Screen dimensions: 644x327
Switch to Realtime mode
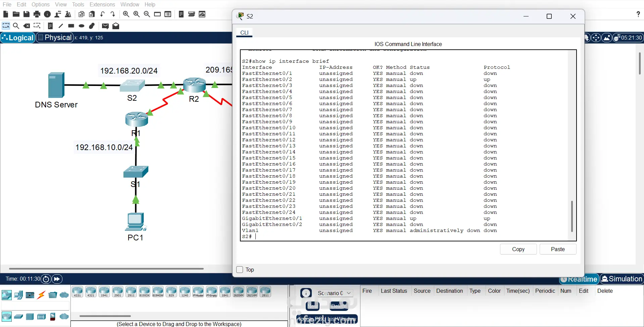pyautogui.click(x=579, y=279)
